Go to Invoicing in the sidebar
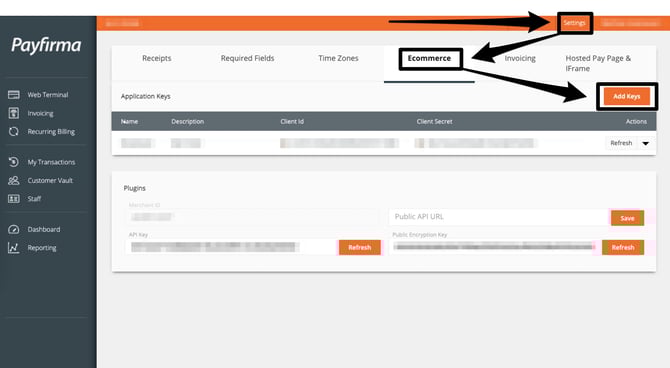Screen dimensions: 670x368 point(41,113)
